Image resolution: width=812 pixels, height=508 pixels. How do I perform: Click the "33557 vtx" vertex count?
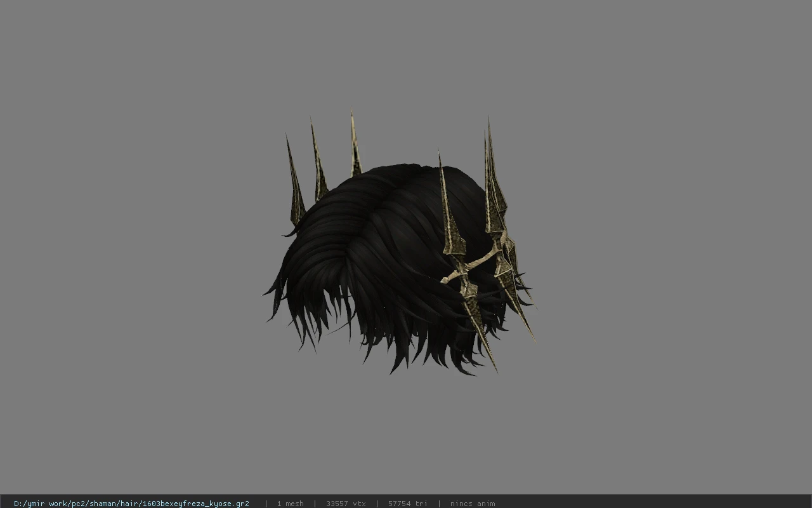pos(346,504)
